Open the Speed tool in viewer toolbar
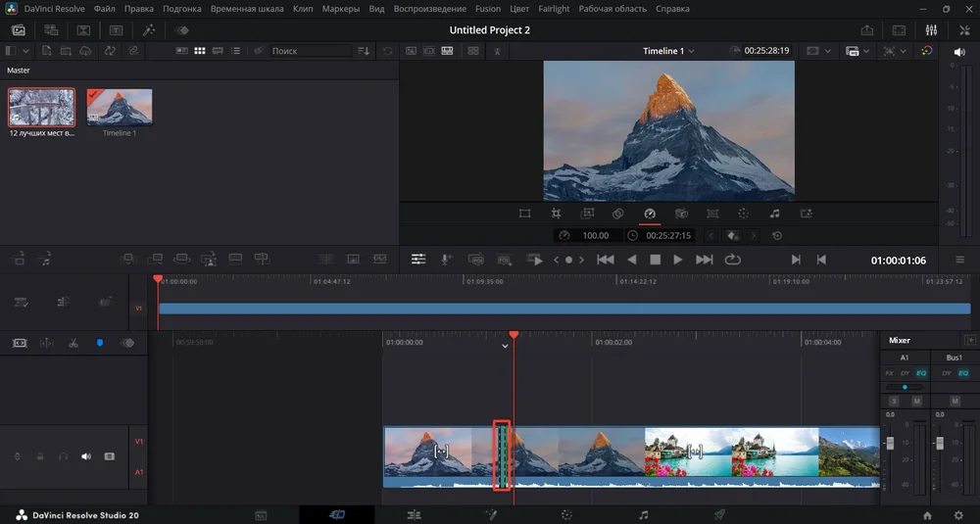 pos(649,214)
